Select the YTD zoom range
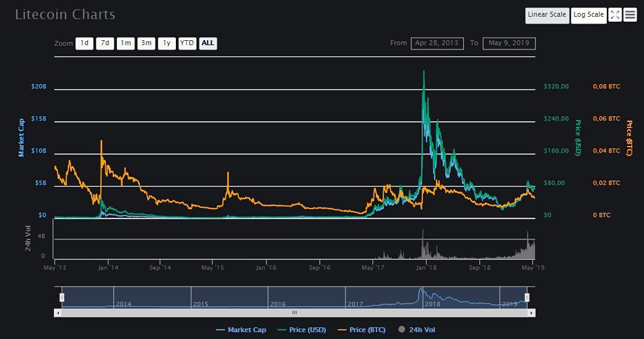Screen dimensions: 644x339 (x=187, y=43)
